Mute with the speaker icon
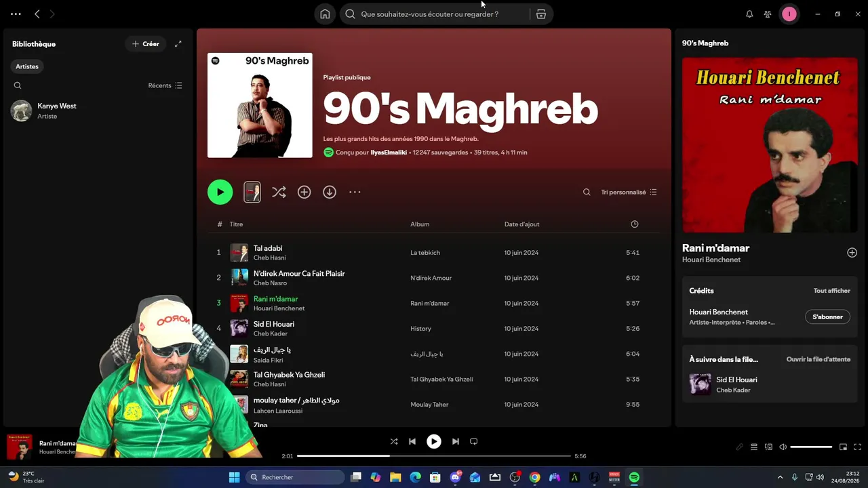 click(x=783, y=447)
